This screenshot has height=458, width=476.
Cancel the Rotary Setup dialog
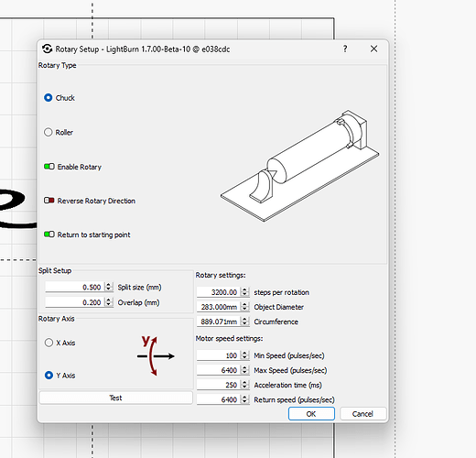(x=362, y=414)
